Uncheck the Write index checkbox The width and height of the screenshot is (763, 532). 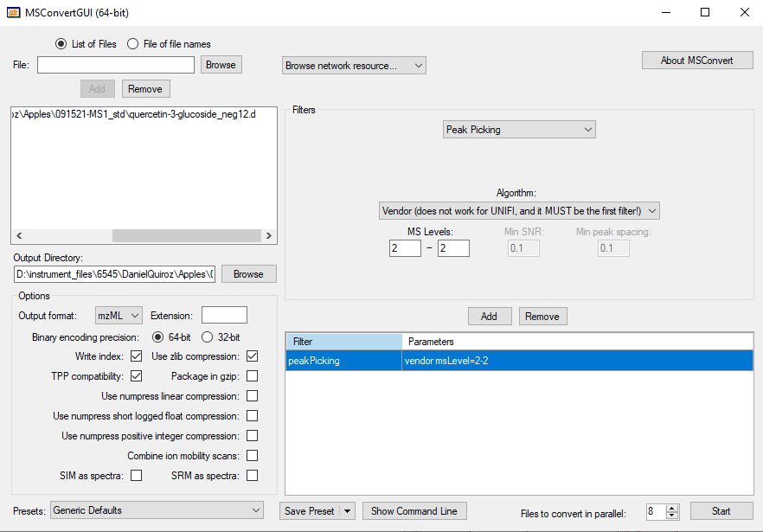click(x=137, y=356)
